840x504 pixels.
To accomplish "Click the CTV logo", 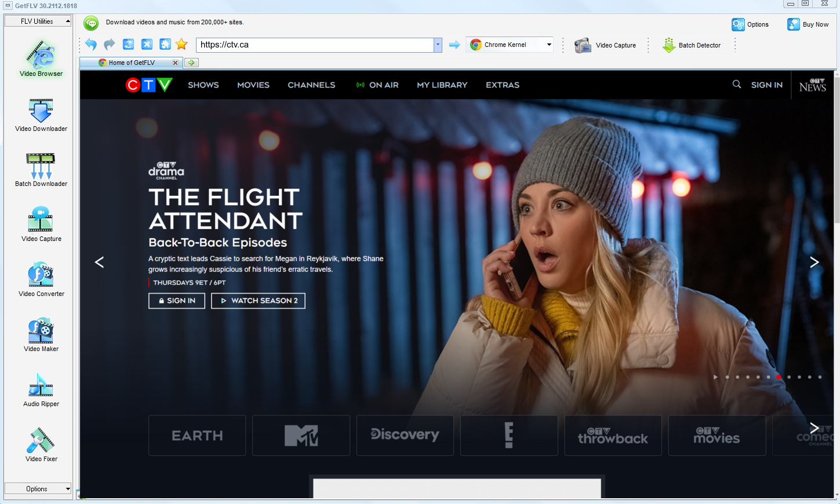I will click(149, 85).
